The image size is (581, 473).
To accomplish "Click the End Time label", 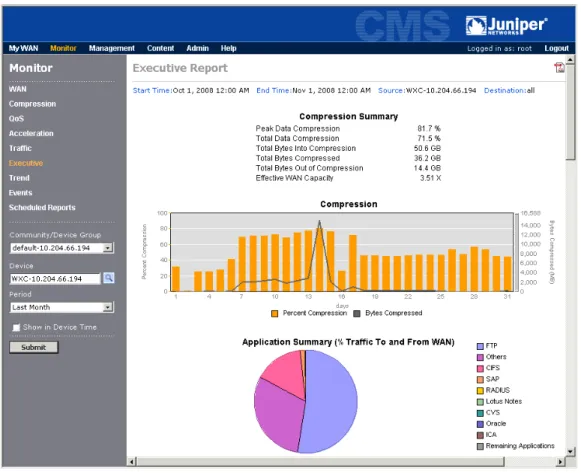I will [x=274, y=90].
